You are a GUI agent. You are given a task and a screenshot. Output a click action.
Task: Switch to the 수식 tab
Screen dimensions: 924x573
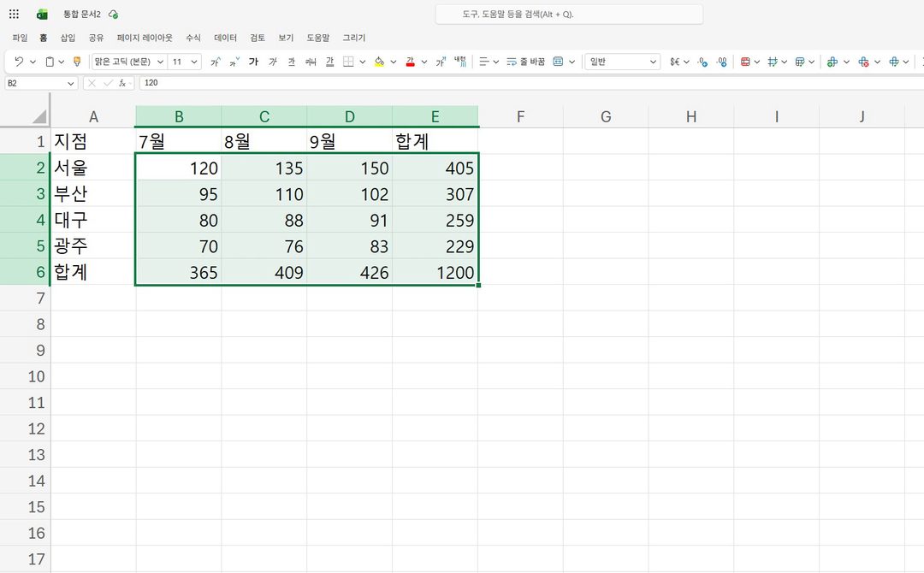tap(193, 38)
